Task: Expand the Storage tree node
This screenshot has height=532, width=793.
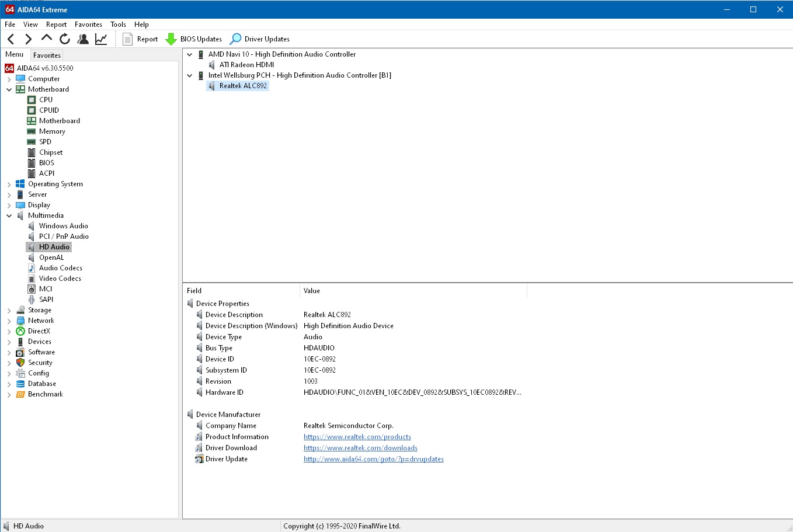Action: tap(9, 310)
